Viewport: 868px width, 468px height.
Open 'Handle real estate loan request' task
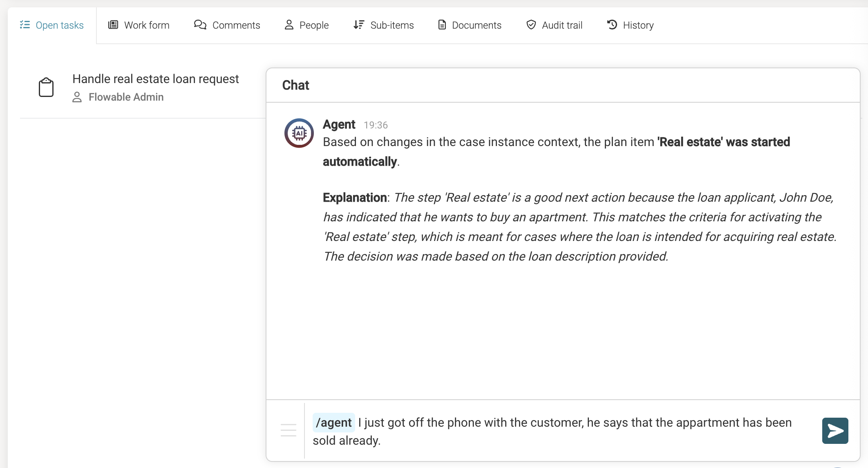point(156,79)
